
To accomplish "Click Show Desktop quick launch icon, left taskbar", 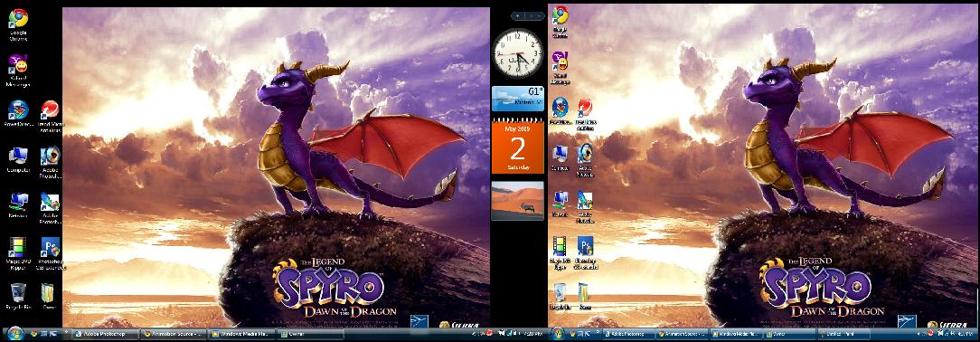I will [x=43, y=333].
